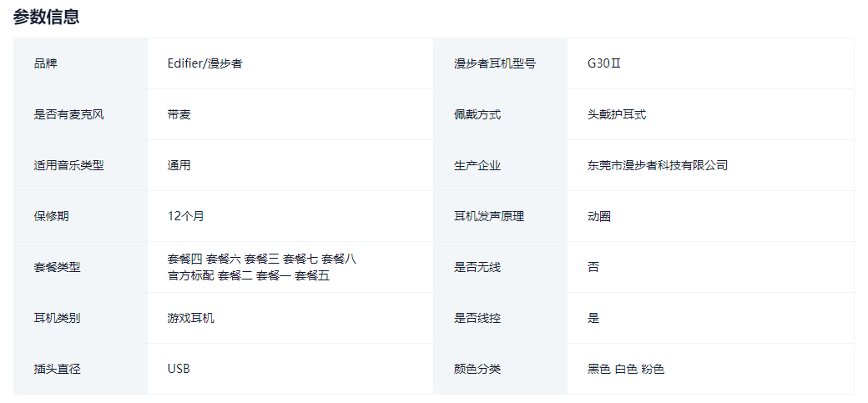Click the 套餐类型 label
This screenshot has width=868, height=403.
coord(58,267)
